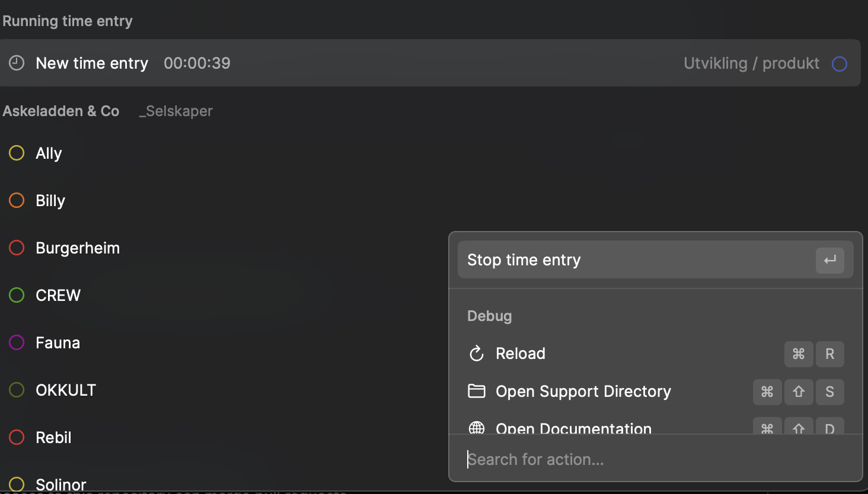Click the Running time entry section header

tap(68, 21)
